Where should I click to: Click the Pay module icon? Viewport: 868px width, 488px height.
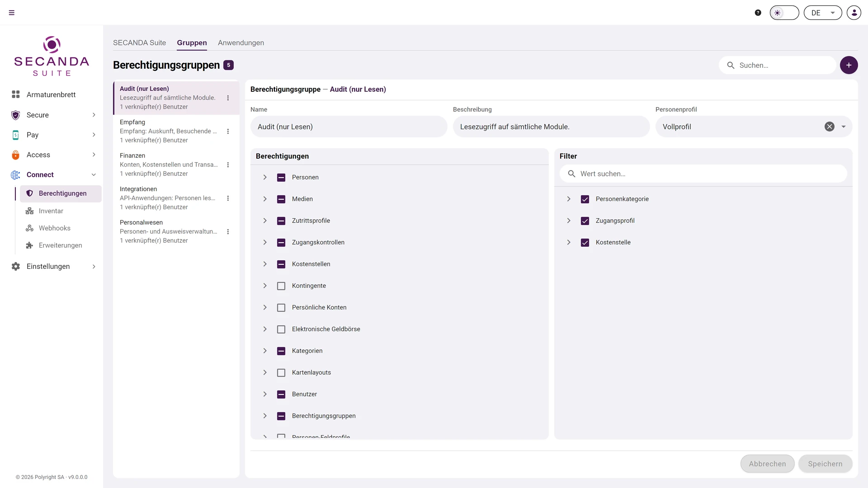coord(16,135)
